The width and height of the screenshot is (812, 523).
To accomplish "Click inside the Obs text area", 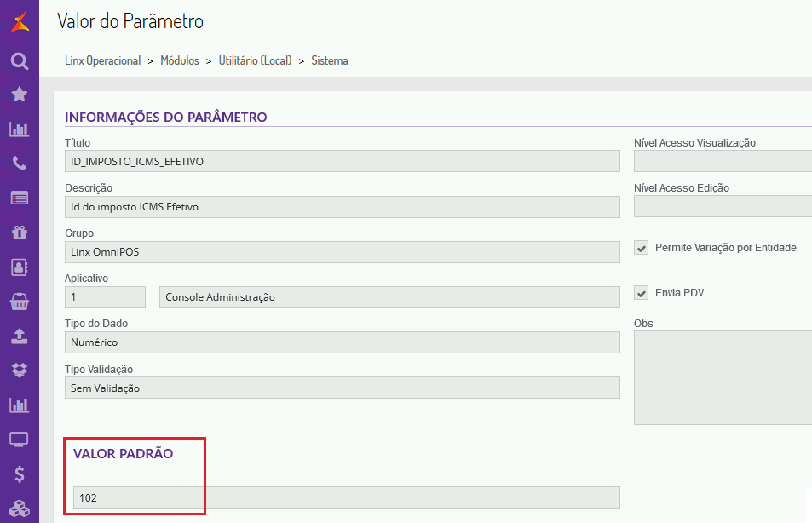I will pyautogui.click(x=723, y=377).
